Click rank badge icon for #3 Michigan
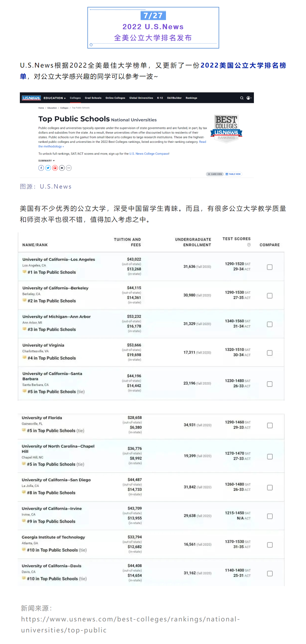This screenshot has width=306, height=644. coord(25,329)
